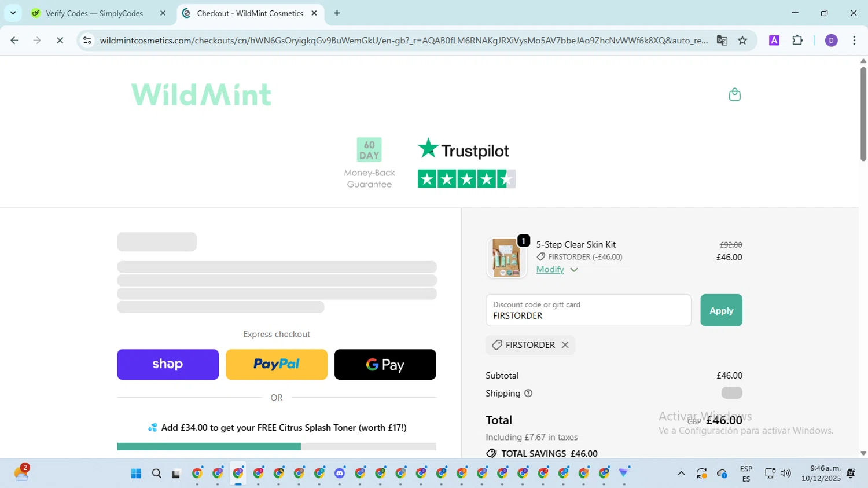Click the page vertical scrollbar

click(863, 115)
